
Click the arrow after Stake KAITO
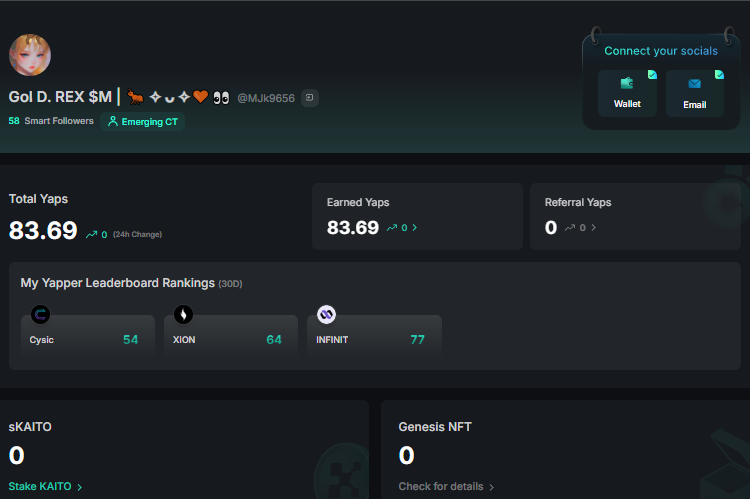79,487
